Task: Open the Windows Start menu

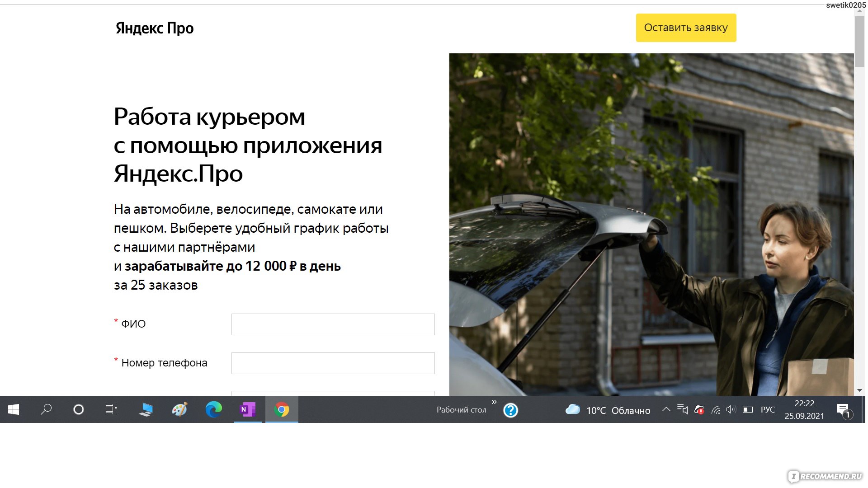Action: [x=14, y=410]
